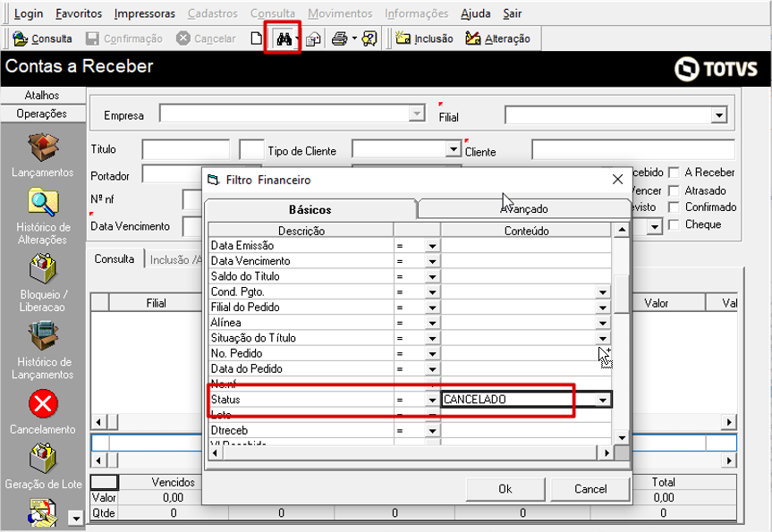Open Histórico de Alterações magnifier icon
Viewport: 772px width, 532px height.
click(x=43, y=202)
